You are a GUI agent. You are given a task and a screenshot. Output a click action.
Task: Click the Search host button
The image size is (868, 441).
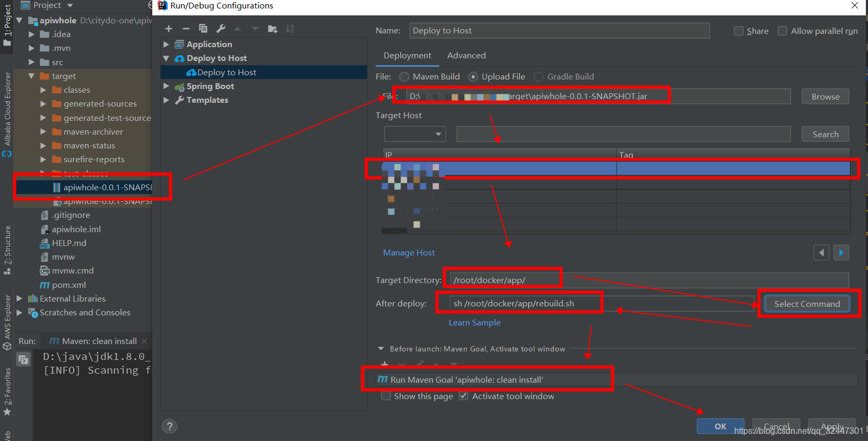pyautogui.click(x=825, y=134)
